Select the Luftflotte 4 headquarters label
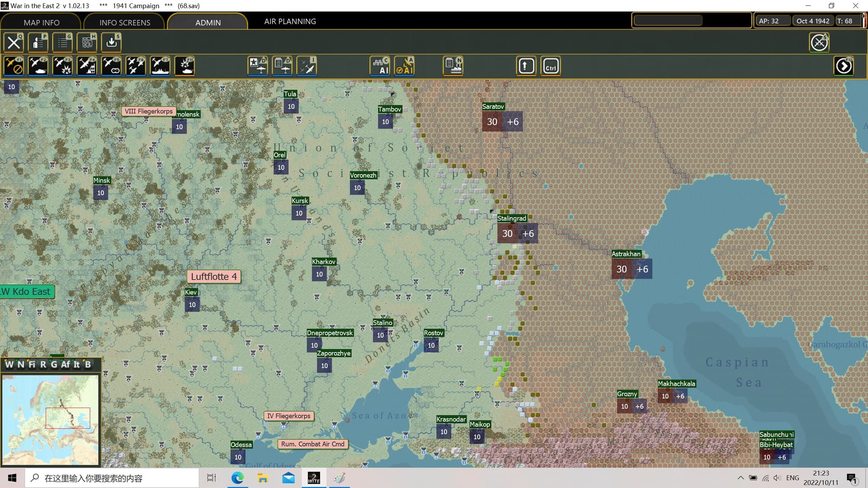This screenshot has height=488, width=868. click(x=214, y=277)
